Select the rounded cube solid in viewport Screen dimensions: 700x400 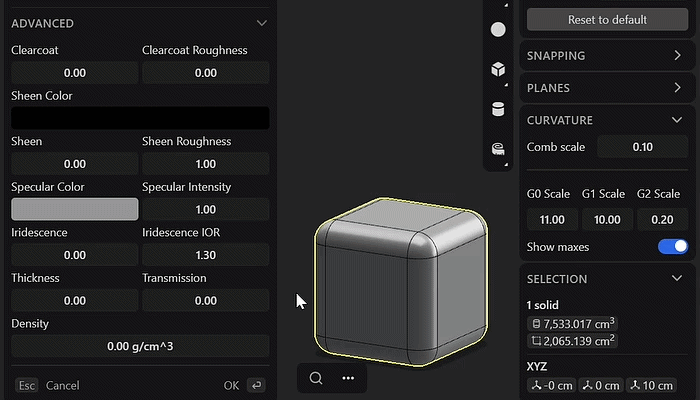[x=400, y=282]
